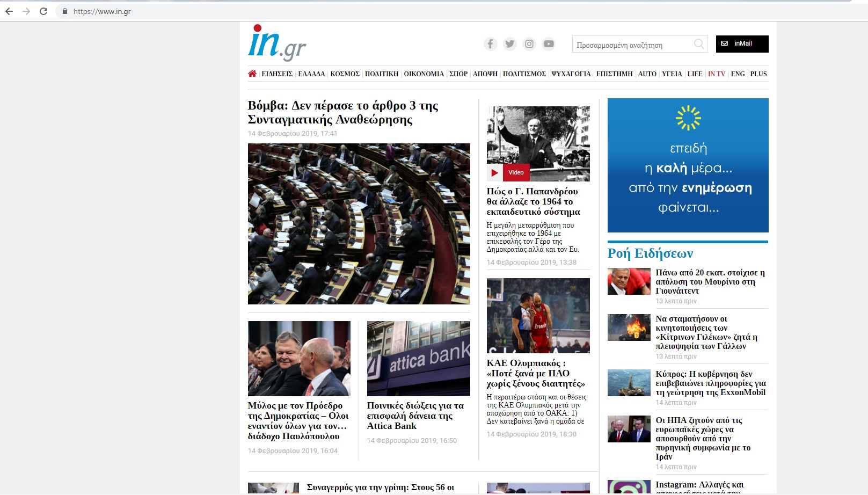Screen dimensions: 868x495
Task: Open the in.gr logo homepage link
Action: [x=277, y=42]
